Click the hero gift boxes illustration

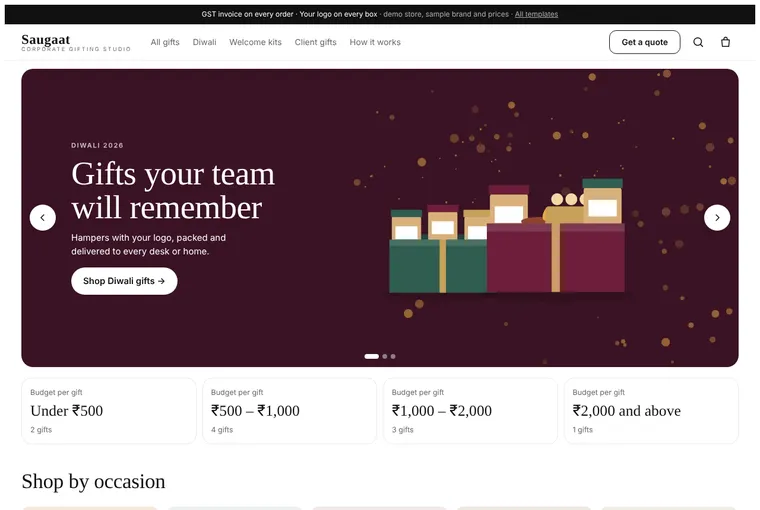pos(507,236)
